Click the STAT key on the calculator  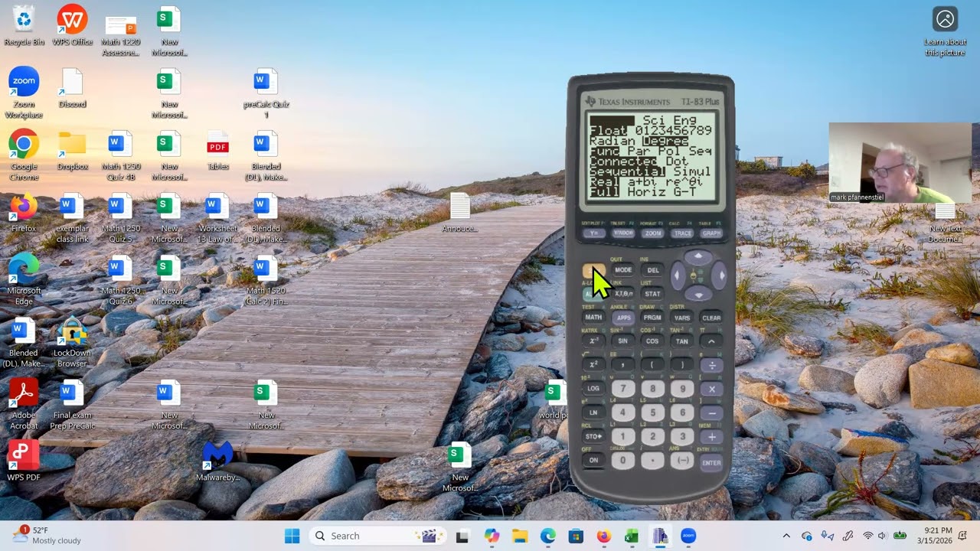(653, 294)
